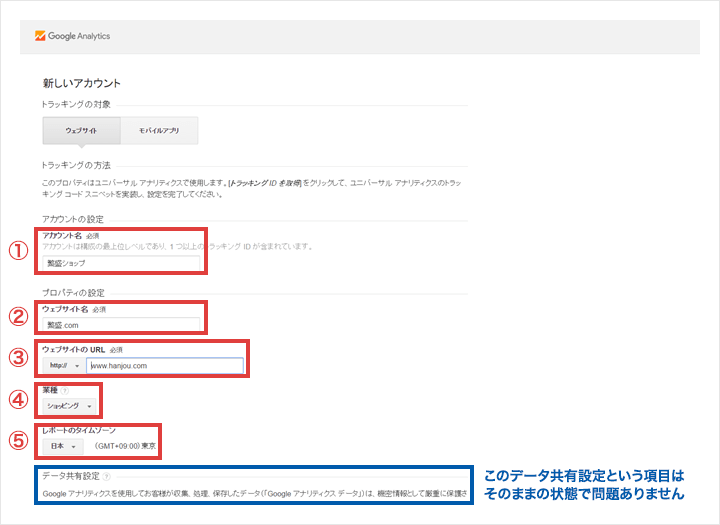Click the トラッキングの対象 section label

pos(76,104)
